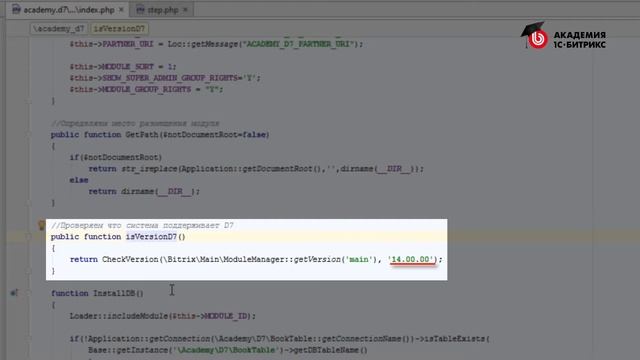The height and width of the screenshot is (360, 640).
Task: Click the 'main' string argument
Action: tap(359, 259)
